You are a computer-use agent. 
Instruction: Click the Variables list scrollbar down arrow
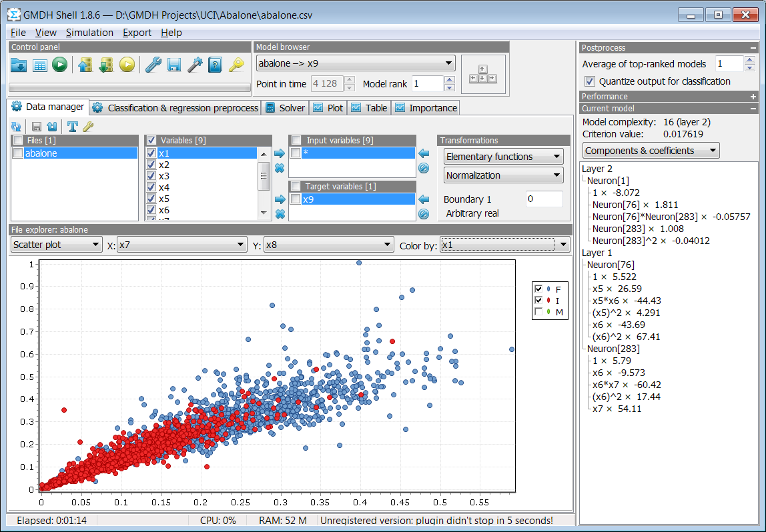(x=264, y=213)
